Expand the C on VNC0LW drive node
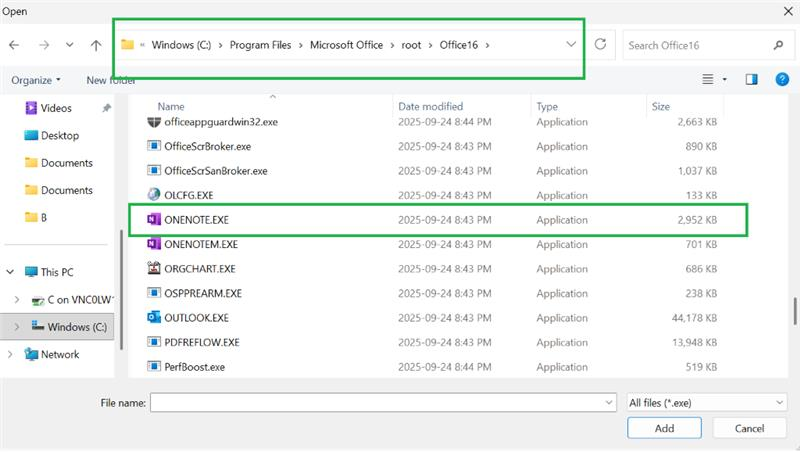The width and height of the screenshot is (800, 452). pyautogui.click(x=16, y=300)
